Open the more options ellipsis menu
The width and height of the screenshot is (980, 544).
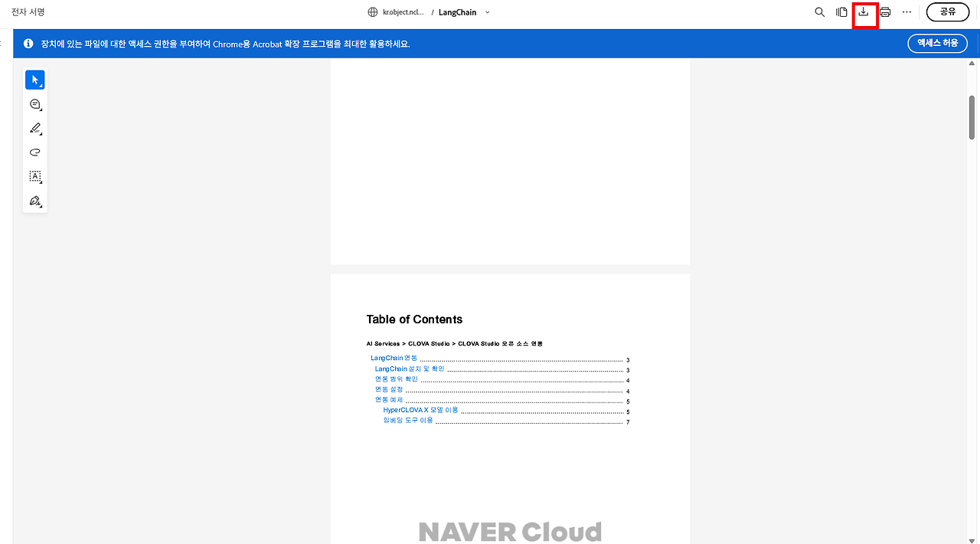pyautogui.click(x=907, y=12)
